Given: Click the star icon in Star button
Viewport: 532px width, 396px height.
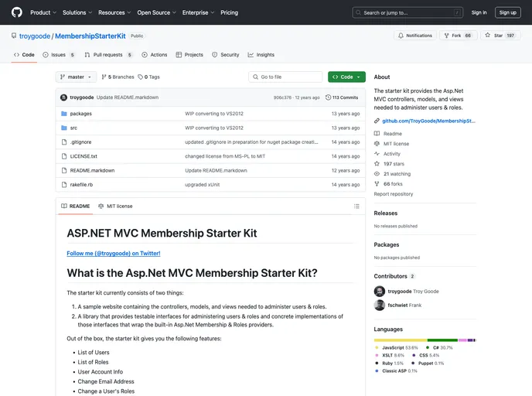Looking at the screenshot, I should [x=488, y=35].
